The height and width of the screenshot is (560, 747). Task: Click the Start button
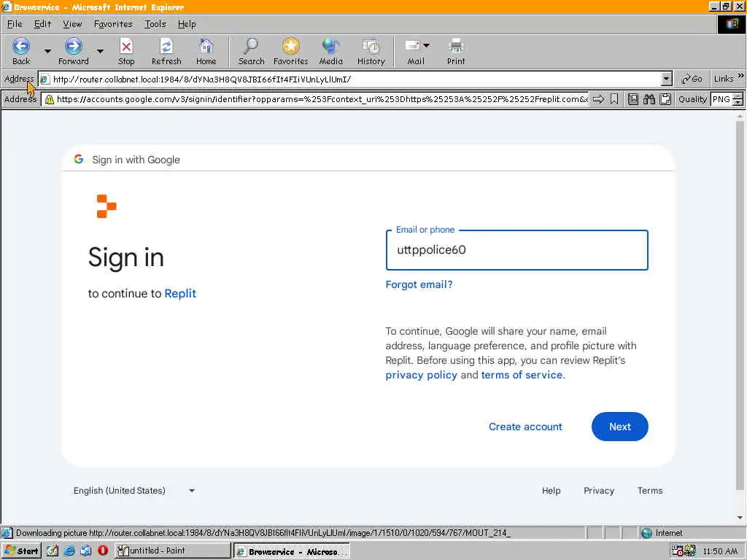pyautogui.click(x=21, y=551)
